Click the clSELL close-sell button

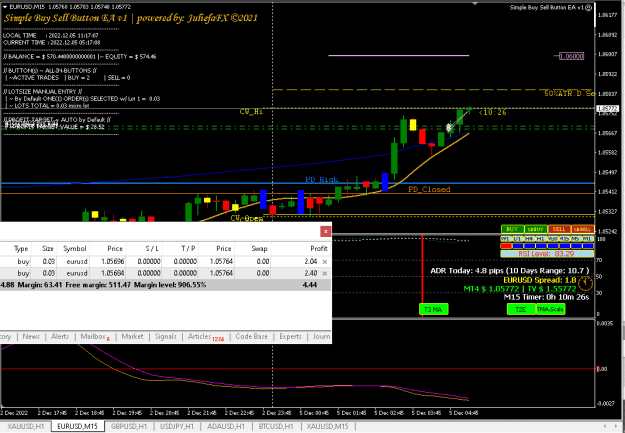coord(582,229)
